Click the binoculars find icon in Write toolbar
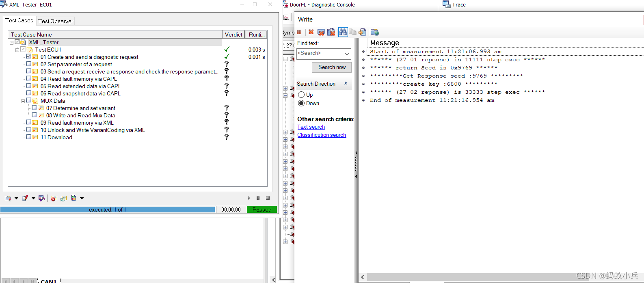 click(343, 32)
